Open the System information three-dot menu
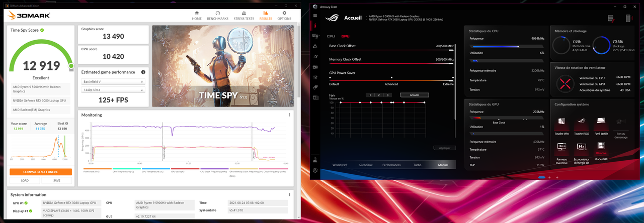644x223 pixels. (289, 195)
